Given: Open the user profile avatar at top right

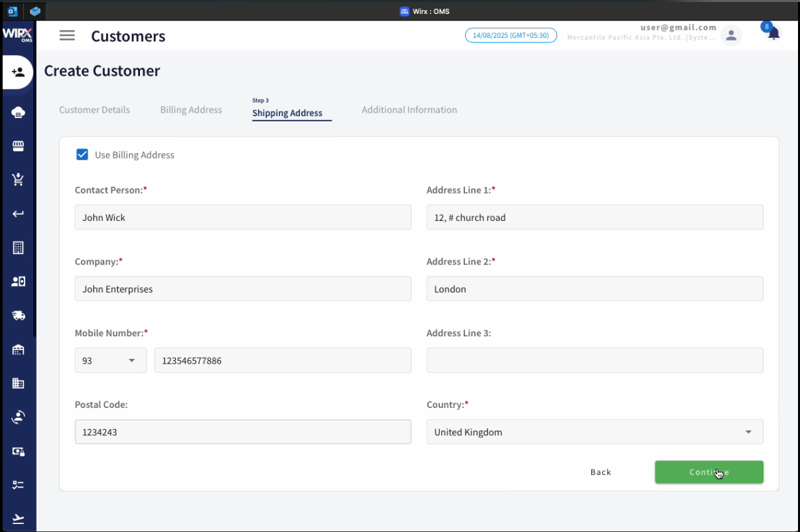Looking at the screenshot, I should [731, 35].
